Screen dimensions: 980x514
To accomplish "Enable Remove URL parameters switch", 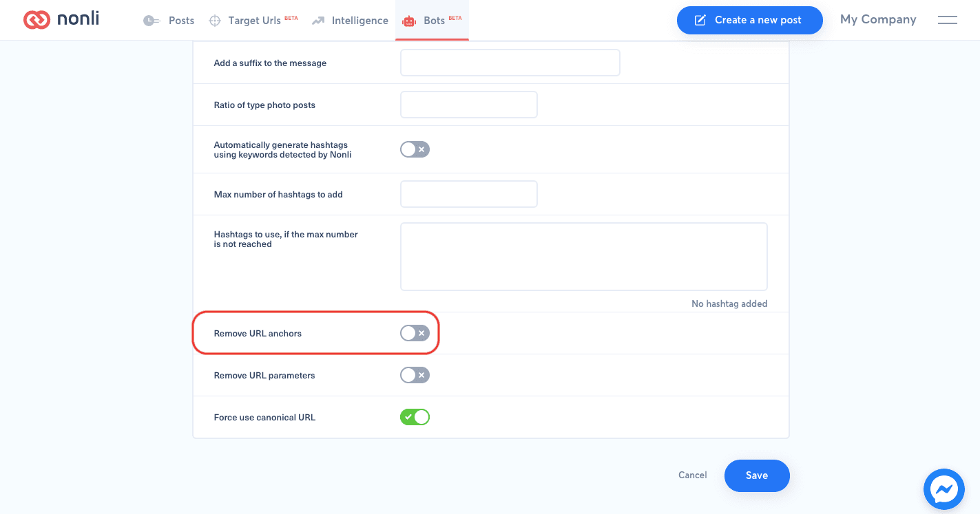I will [415, 375].
